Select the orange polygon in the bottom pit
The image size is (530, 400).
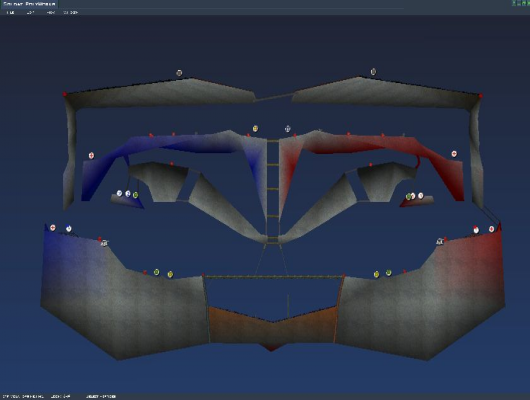click(273, 326)
